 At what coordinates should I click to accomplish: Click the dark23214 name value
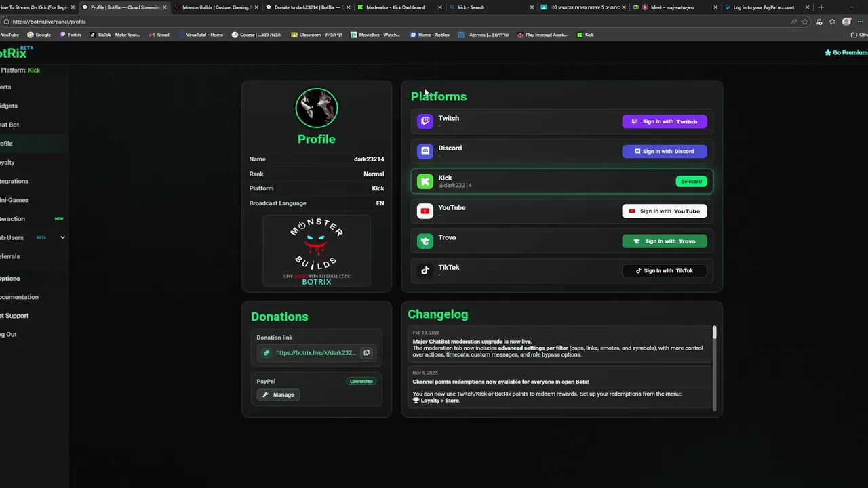click(369, 159)
